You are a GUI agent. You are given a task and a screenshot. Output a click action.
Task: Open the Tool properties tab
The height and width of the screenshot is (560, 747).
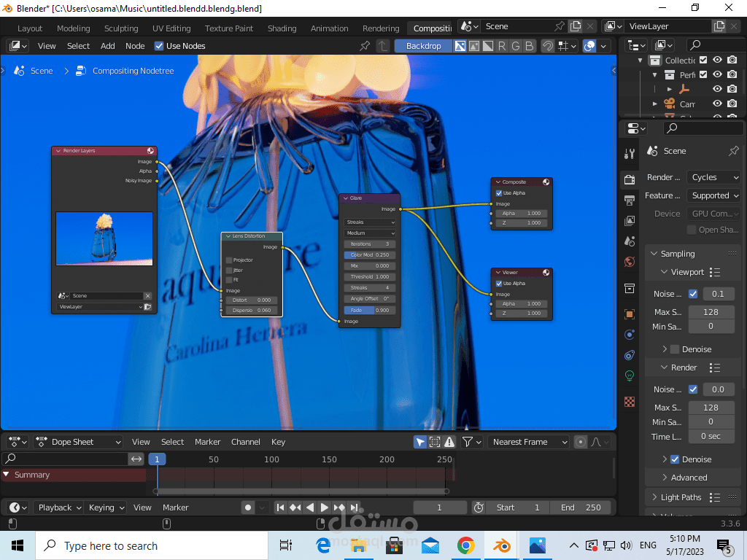[630, 153]
